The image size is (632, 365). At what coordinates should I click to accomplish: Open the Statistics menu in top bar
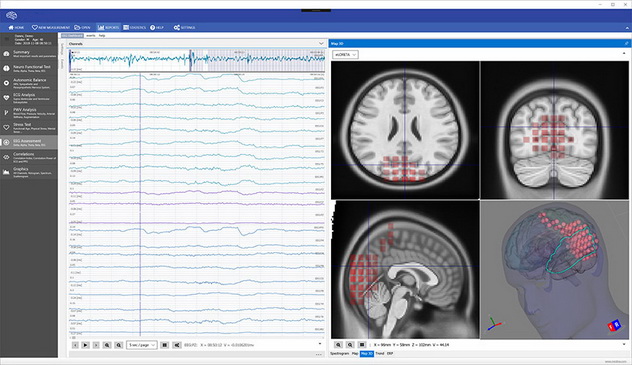pyautogui.click(x=134, y=27)
